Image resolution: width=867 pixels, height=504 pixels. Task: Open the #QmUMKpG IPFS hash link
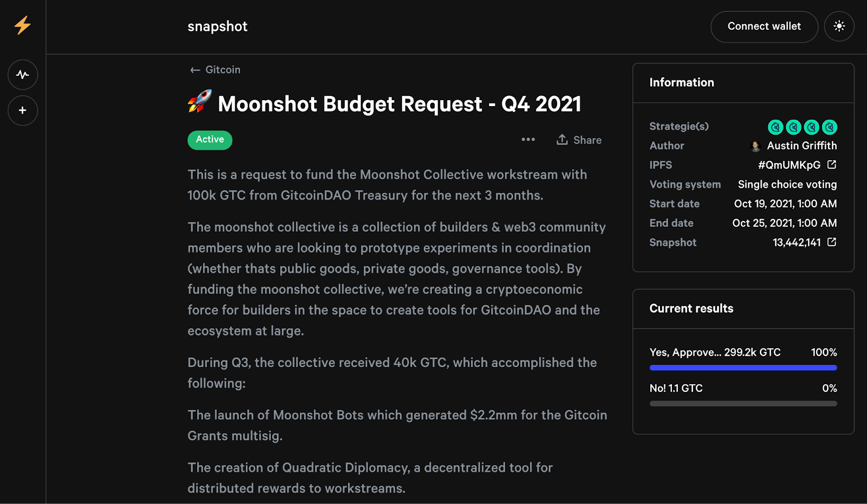789,165
